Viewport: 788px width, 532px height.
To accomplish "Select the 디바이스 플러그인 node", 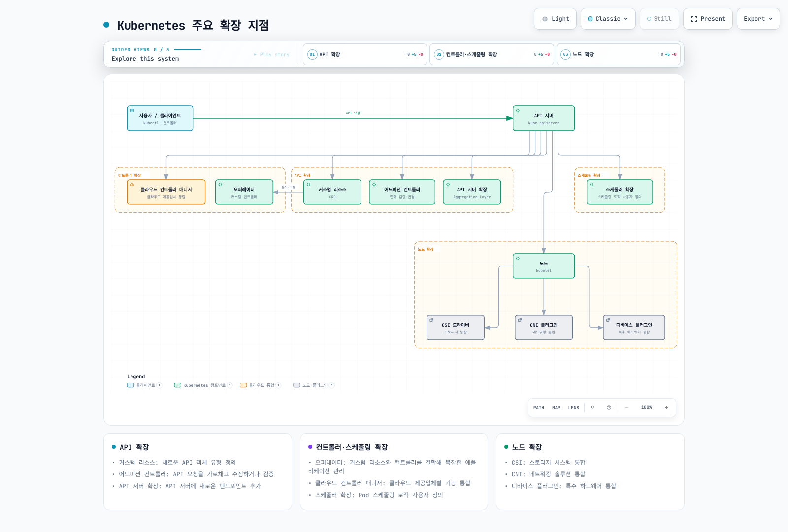I will pyautogui.click(x=634, y=328).
